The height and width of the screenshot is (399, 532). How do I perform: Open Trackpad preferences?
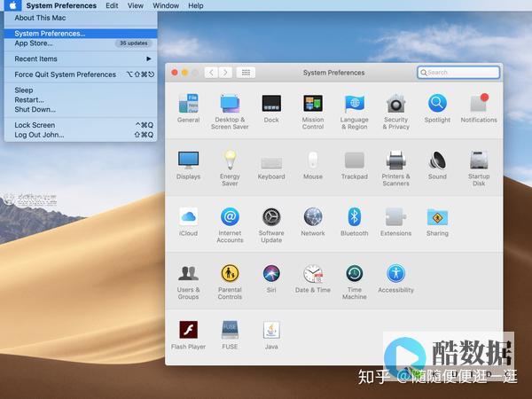(354, 165)
